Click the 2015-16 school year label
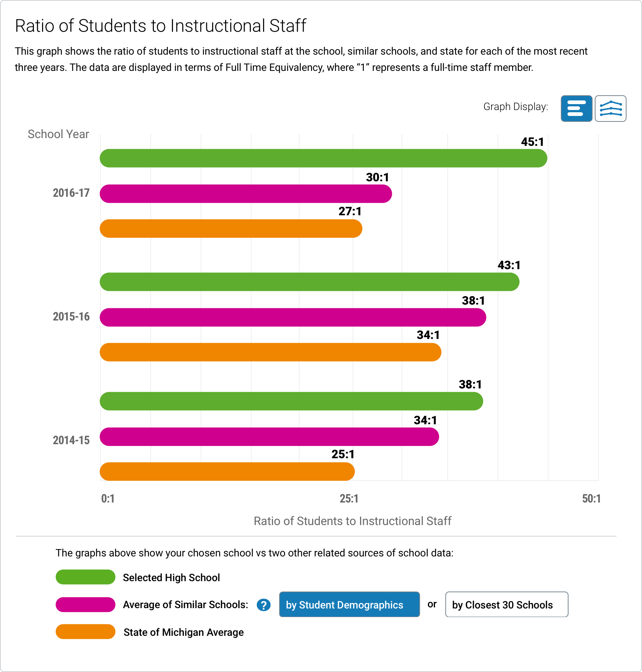The height and width of the screenshot is (672, 642). point(71,317)
